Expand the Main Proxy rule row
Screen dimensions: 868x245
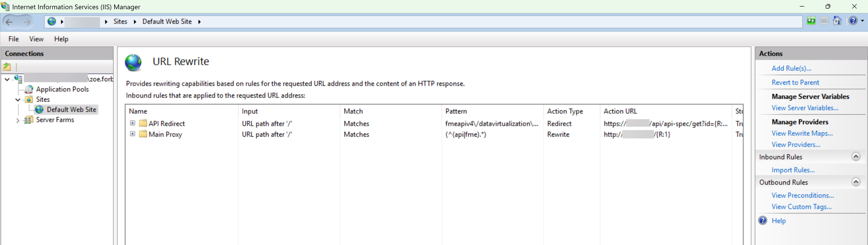coord(133,134)
